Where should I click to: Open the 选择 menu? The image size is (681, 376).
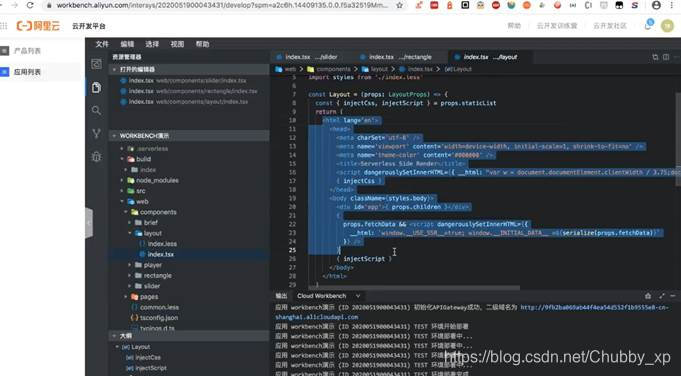[x=152, y=44]
